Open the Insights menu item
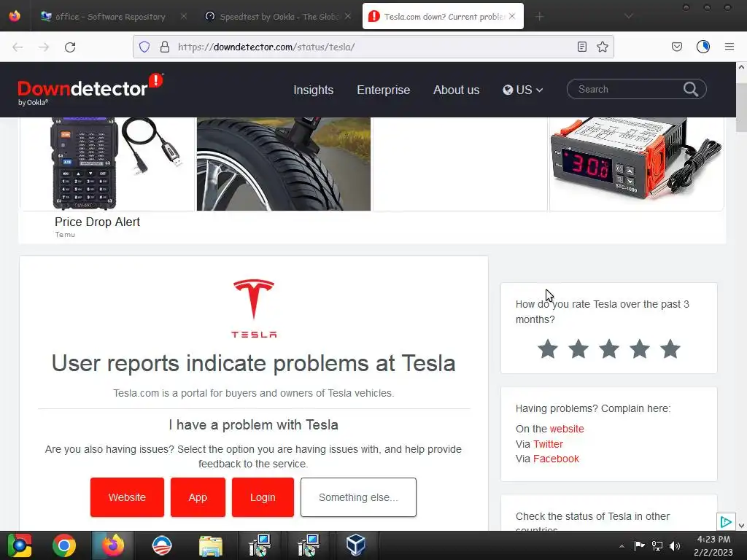This screenshot has height=560, width=747. 314,90
